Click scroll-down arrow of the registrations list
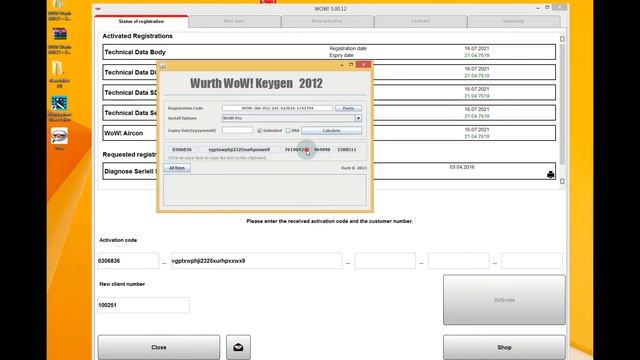Image resolution: width=640 pixels, height=360 pixels. click(x=562, y=181)
